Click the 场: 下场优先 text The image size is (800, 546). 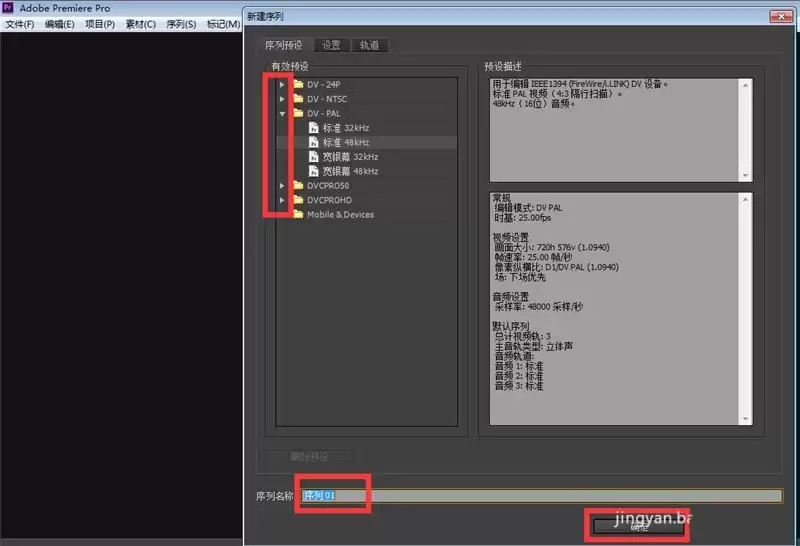point(520,277)
